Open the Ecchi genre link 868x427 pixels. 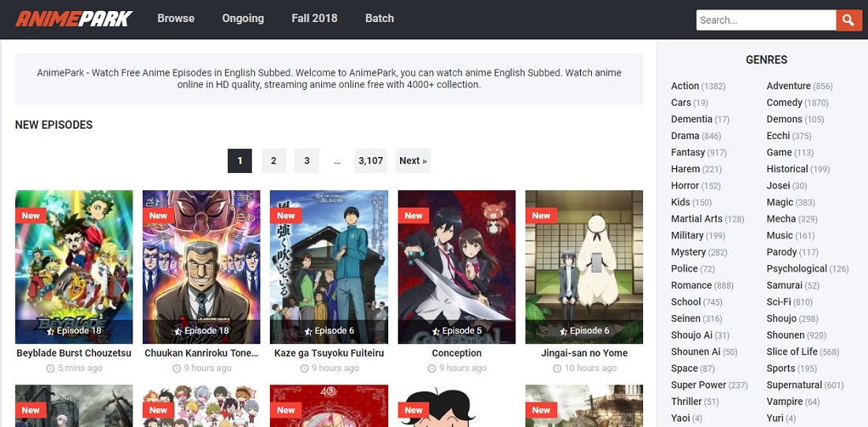pyautogui.click(x=778, y=136)
